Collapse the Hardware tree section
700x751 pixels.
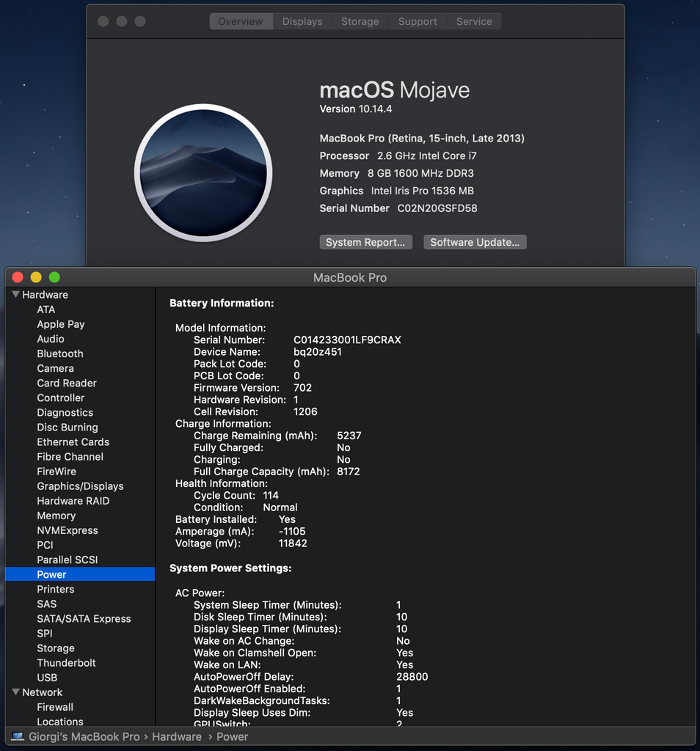tap(15, 295)
